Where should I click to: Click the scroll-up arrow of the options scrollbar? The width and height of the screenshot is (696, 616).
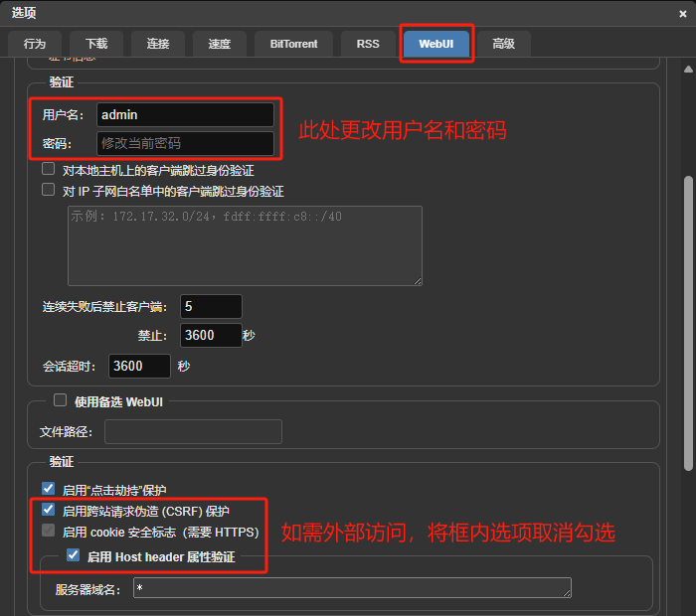click(688, 69)
